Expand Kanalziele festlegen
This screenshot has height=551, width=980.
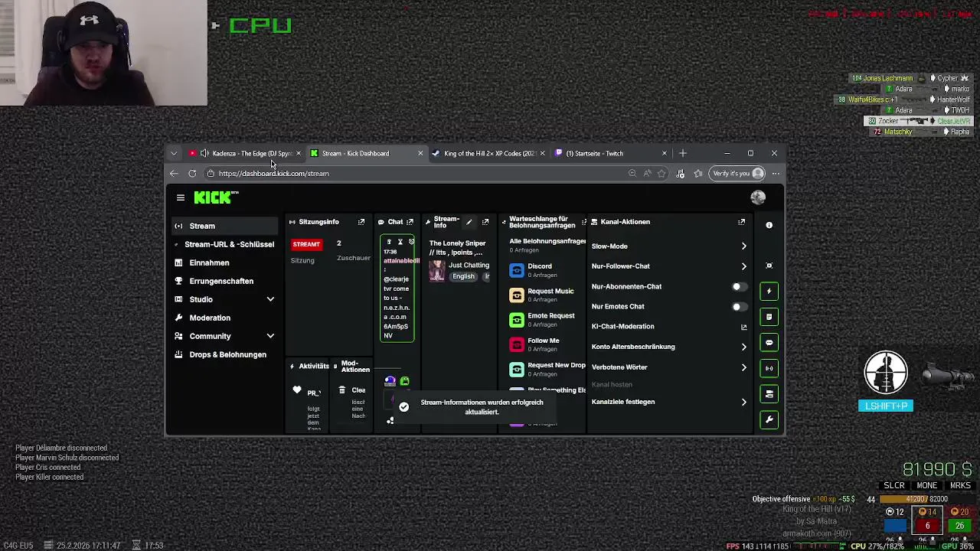[743, 402]
